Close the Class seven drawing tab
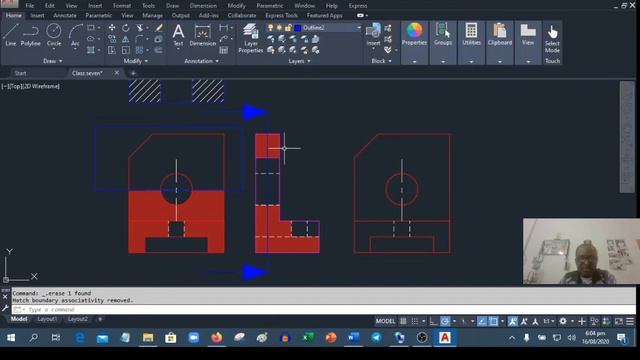 point(117,73)
